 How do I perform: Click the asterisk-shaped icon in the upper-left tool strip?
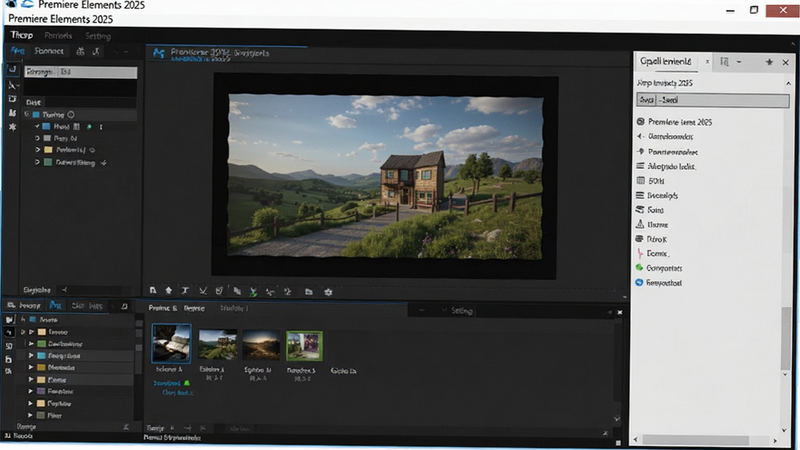12,127
